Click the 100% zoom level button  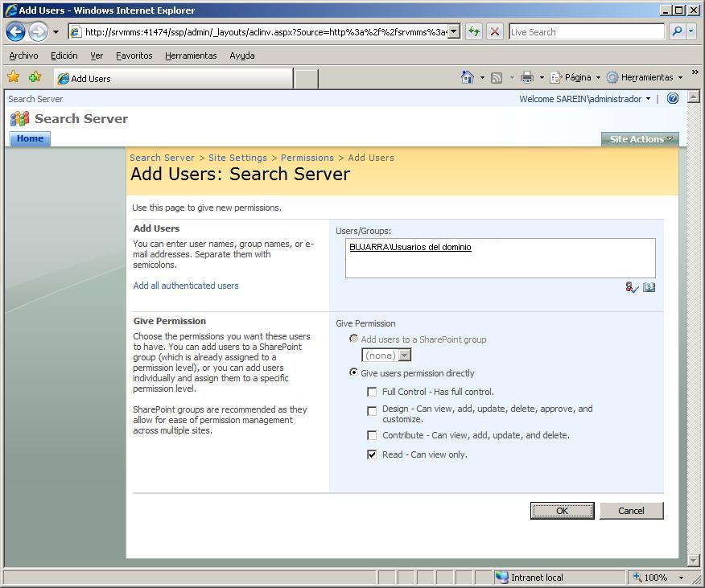(x=650, y=578)
